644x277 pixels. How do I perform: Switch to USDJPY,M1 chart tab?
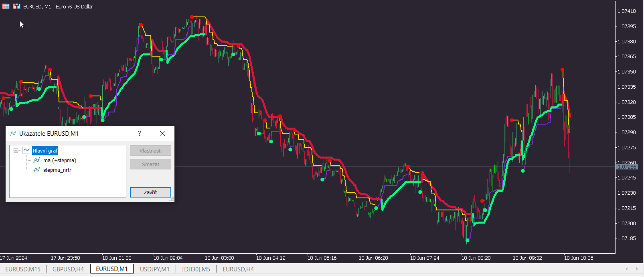[155, 269]
